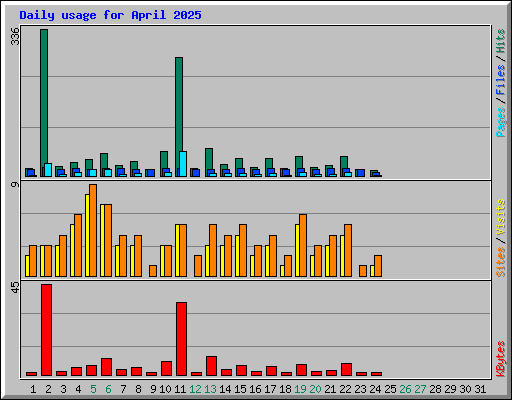Click the Files legend label
This screenshot has height=400, width=512.
[x=500, y=80]
